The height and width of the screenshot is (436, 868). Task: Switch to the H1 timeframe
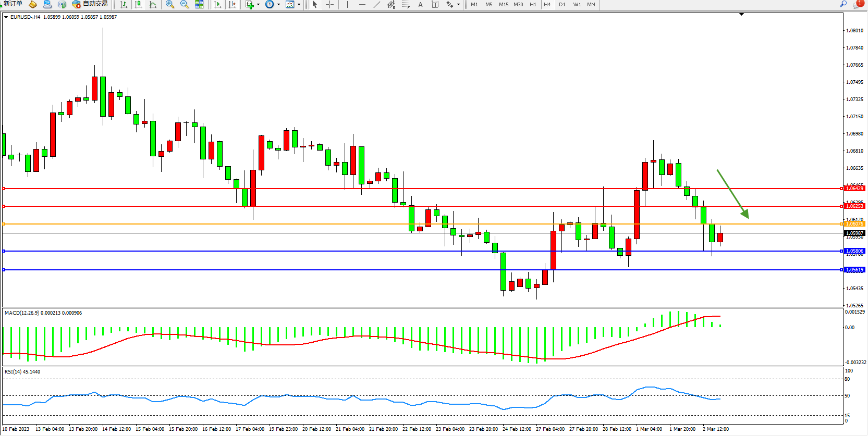pos(533,4)
